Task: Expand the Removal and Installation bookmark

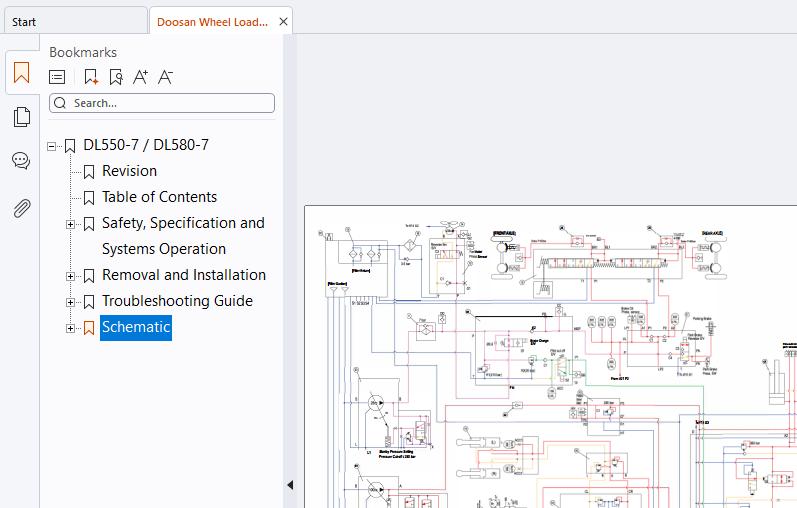Action: pos(70,276)
